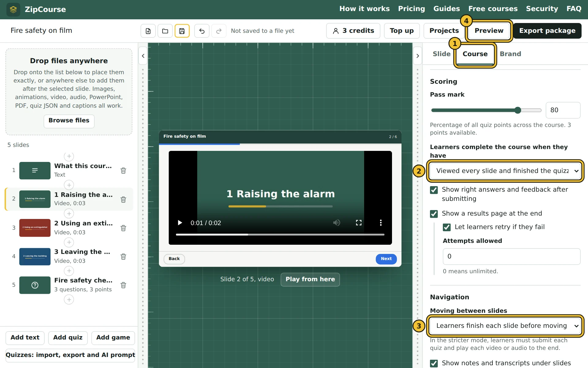Redo the last undone action

(219, 31)
